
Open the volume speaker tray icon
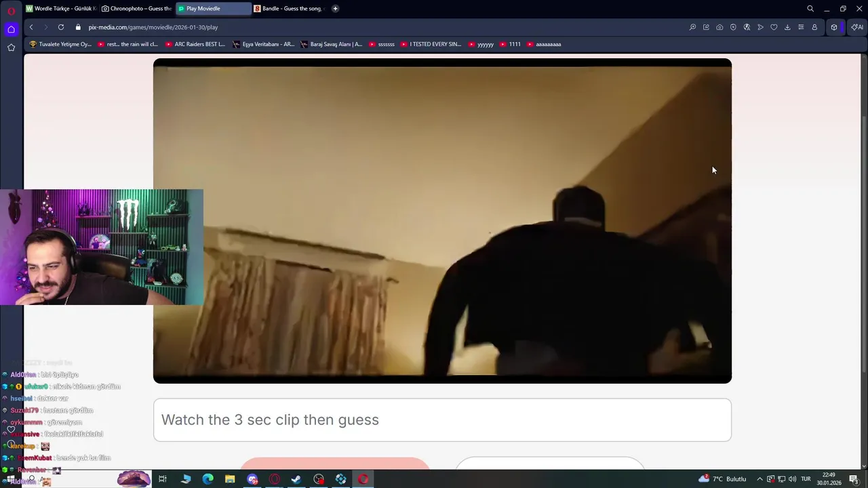(792, 479)
